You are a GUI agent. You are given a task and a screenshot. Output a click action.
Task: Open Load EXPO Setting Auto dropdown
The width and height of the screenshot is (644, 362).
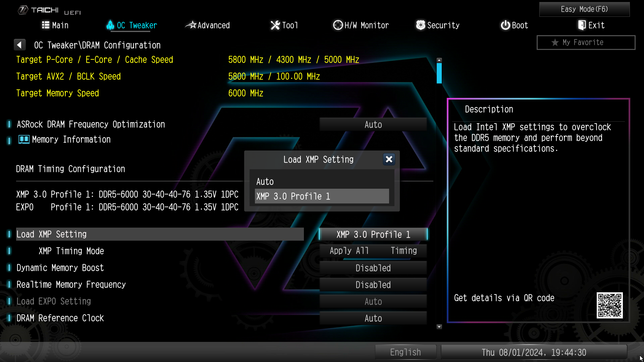pos(373,301)
